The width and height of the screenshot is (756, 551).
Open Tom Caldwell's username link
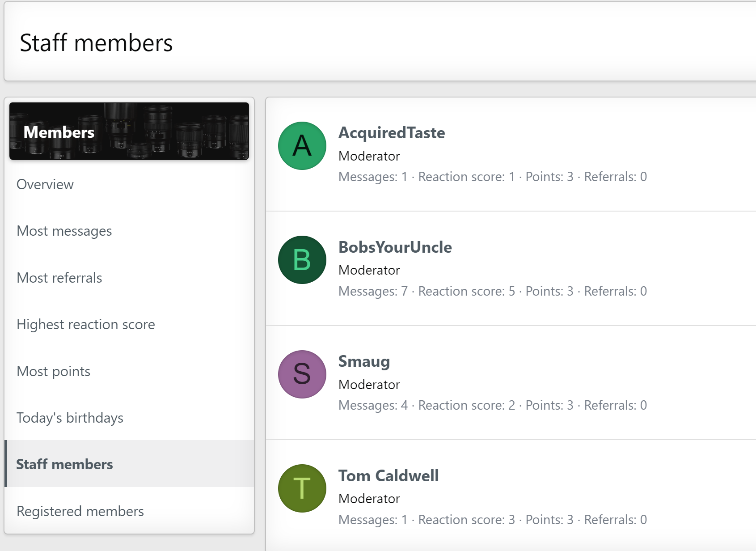click(389, 475)
